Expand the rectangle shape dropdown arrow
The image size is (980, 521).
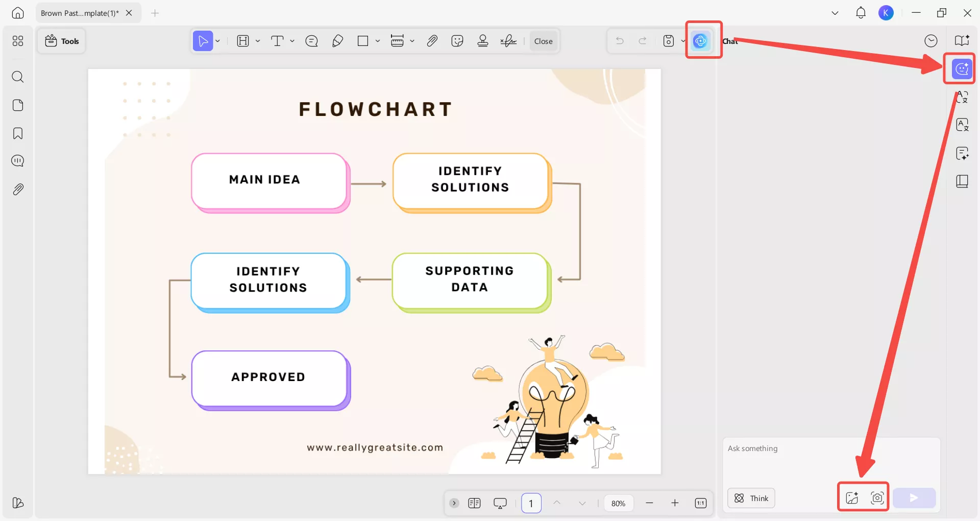tap(378, 41)
